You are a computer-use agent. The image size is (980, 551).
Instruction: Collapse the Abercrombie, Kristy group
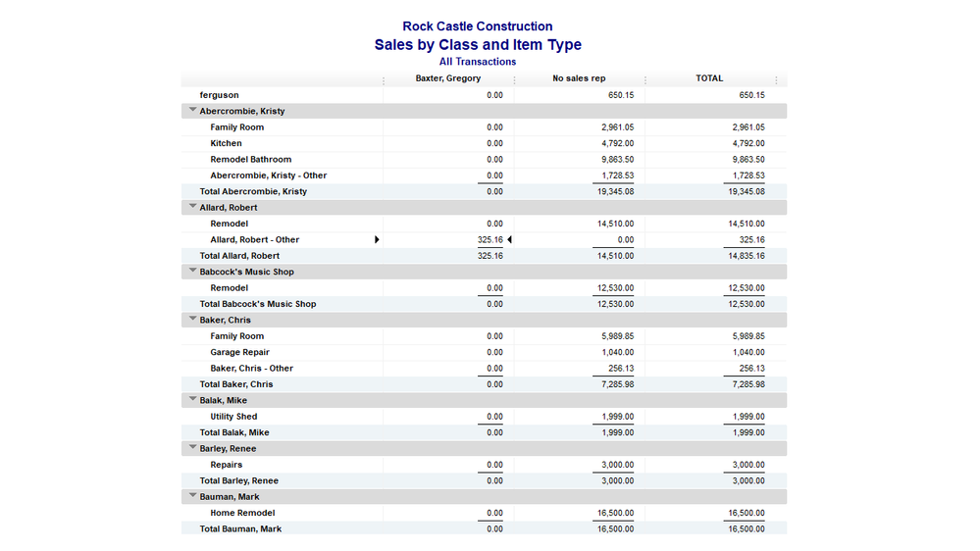point(192,111)
